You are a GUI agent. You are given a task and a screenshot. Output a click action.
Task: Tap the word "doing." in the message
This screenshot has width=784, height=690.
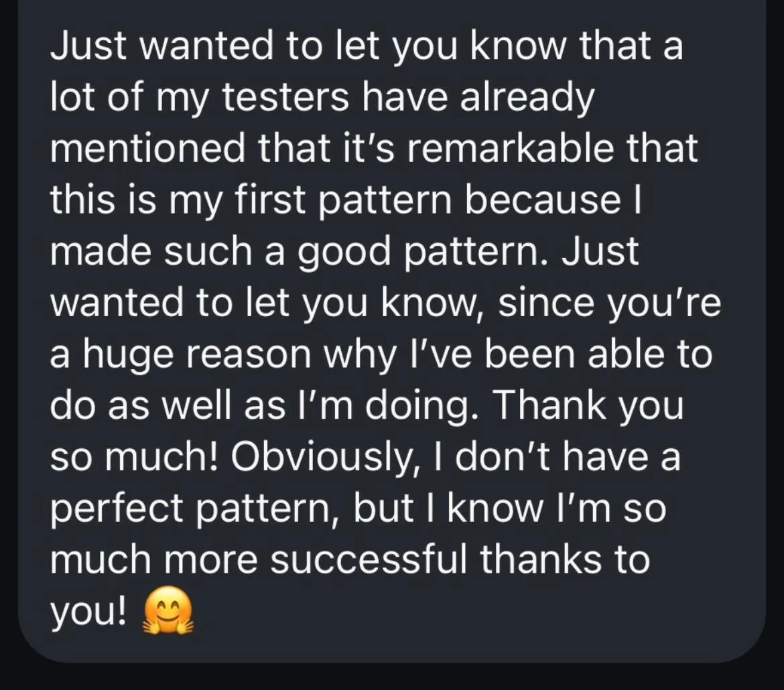[422, 406]
